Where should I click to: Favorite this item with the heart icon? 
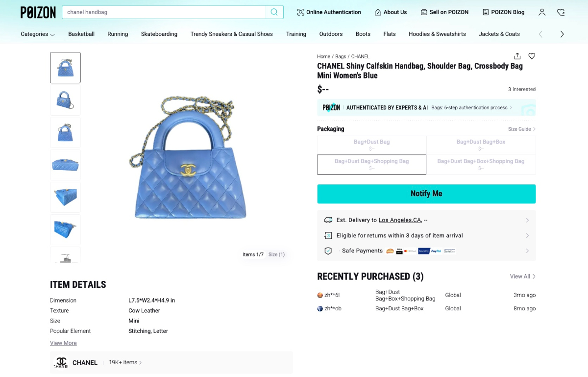click(x=532, y=56)
